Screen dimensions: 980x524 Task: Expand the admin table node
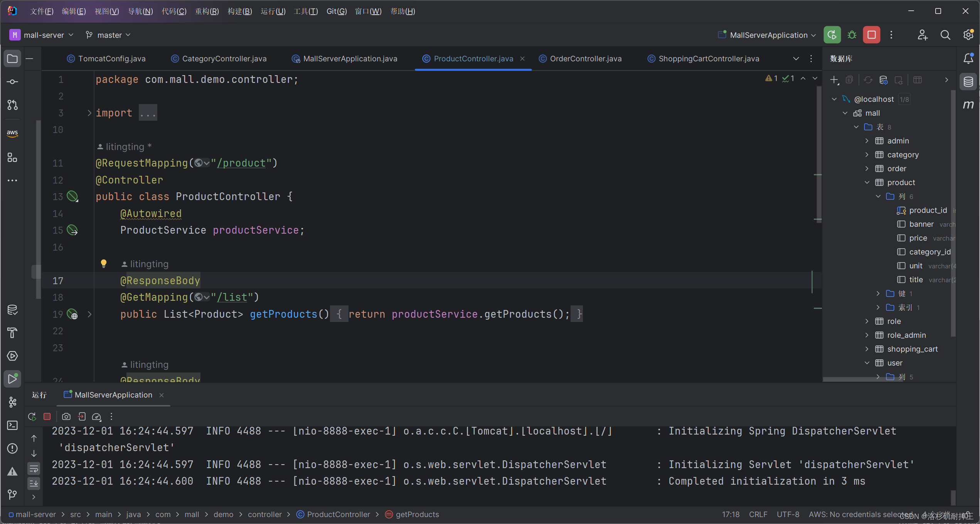867,141
